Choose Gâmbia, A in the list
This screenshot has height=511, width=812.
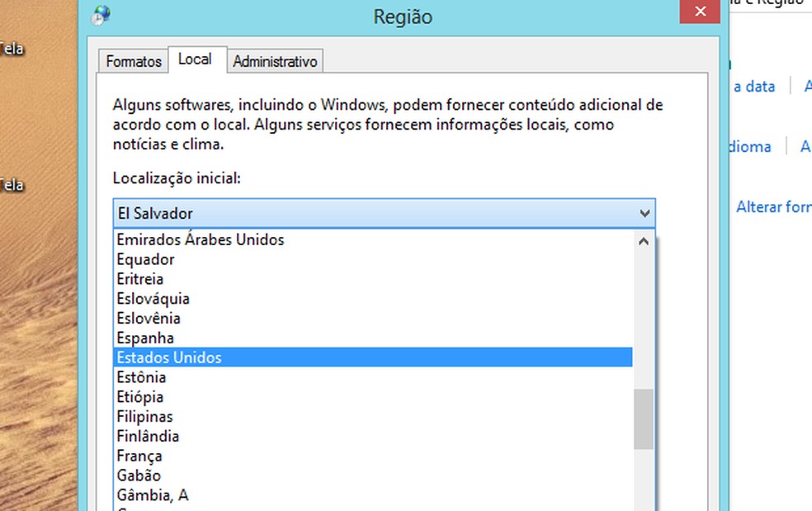(373, 495)
